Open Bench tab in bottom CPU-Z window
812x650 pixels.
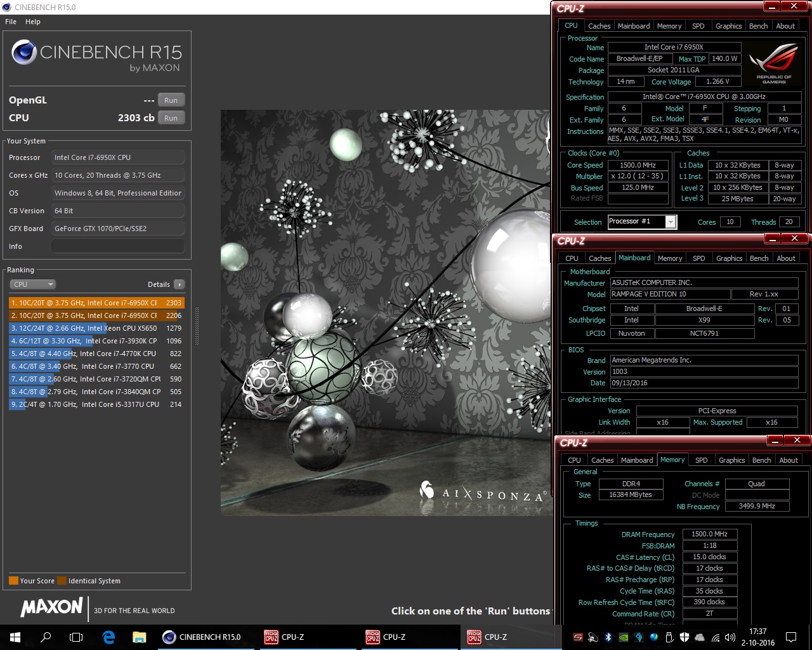coord(761,460)
